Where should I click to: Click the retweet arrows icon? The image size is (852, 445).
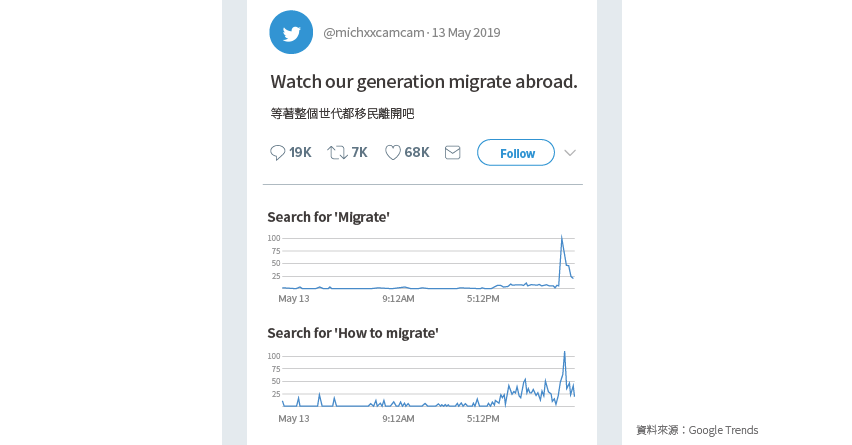pyautogui.click(x=337, y=153)
